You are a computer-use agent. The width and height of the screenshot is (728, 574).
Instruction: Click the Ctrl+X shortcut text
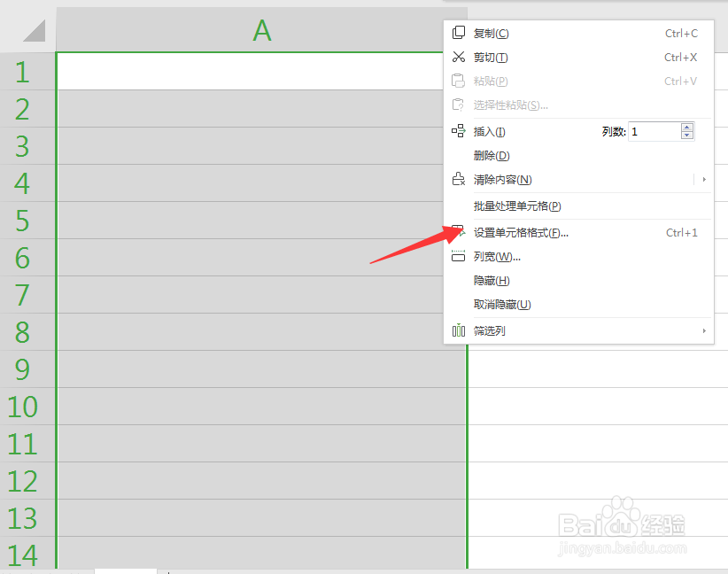[x=681, y=57]
